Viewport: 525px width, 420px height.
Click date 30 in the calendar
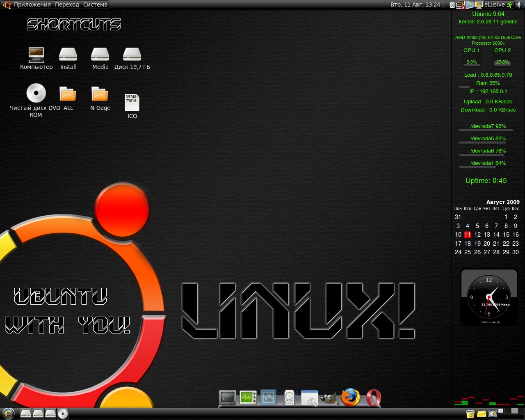pyautogui.click(x=516, y=252)
